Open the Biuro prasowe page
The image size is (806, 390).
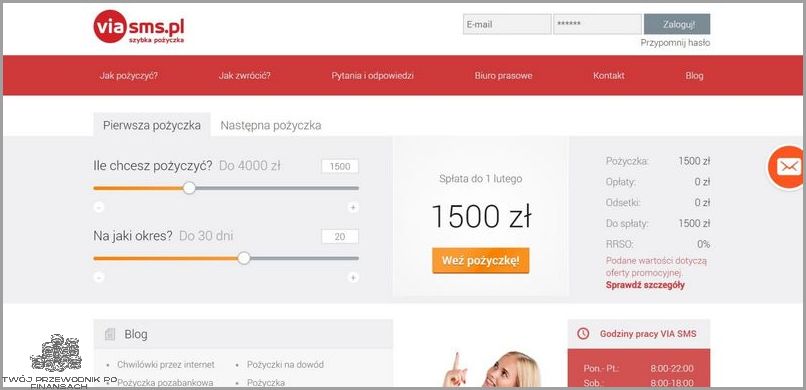(x=503, y=76)
